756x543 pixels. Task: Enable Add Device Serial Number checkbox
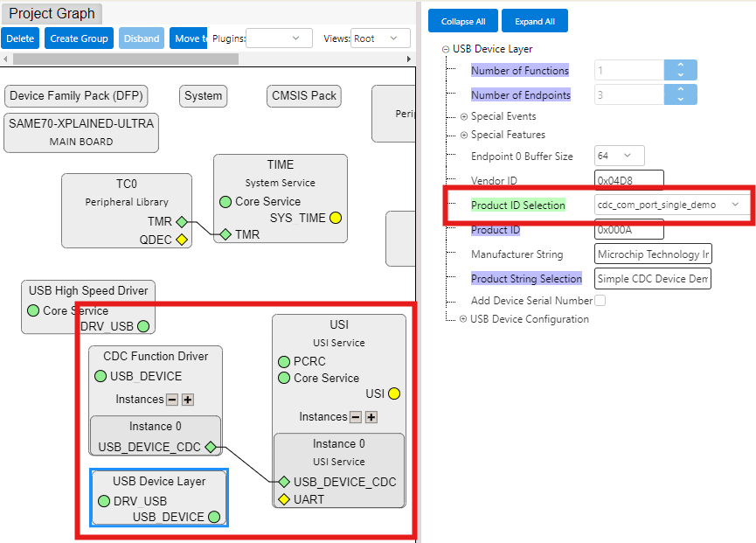click(x=600, y=301)
